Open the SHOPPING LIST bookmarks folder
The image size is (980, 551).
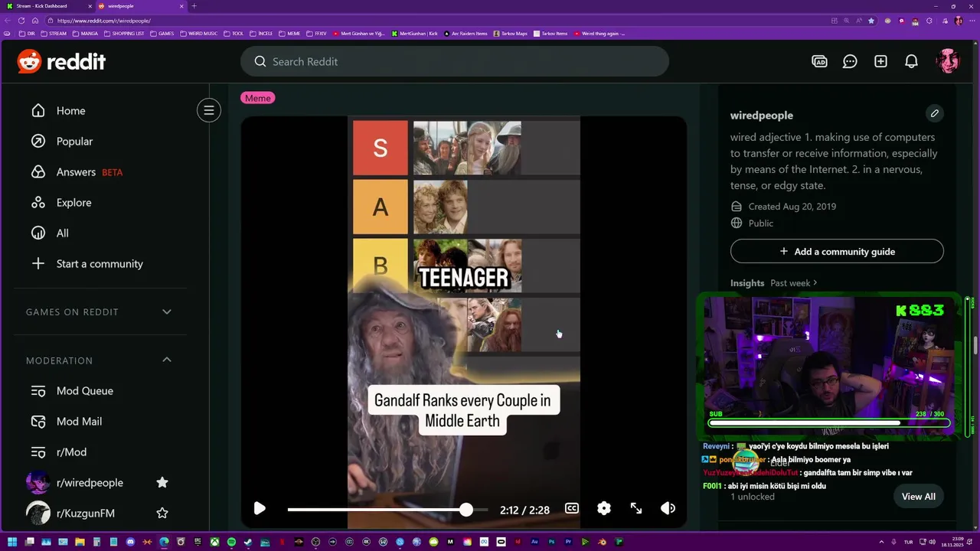coord(123,34)
